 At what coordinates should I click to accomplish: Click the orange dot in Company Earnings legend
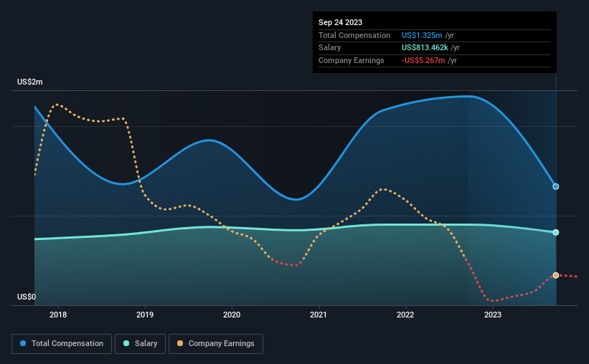pos(180,343)
